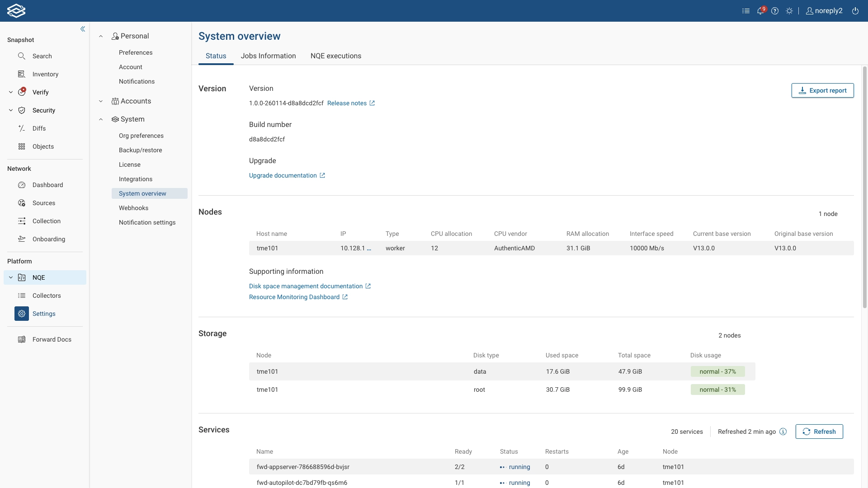Switch to Jobs Information tab
Screen dimensions: 868x488
click(x=268, y=56)
